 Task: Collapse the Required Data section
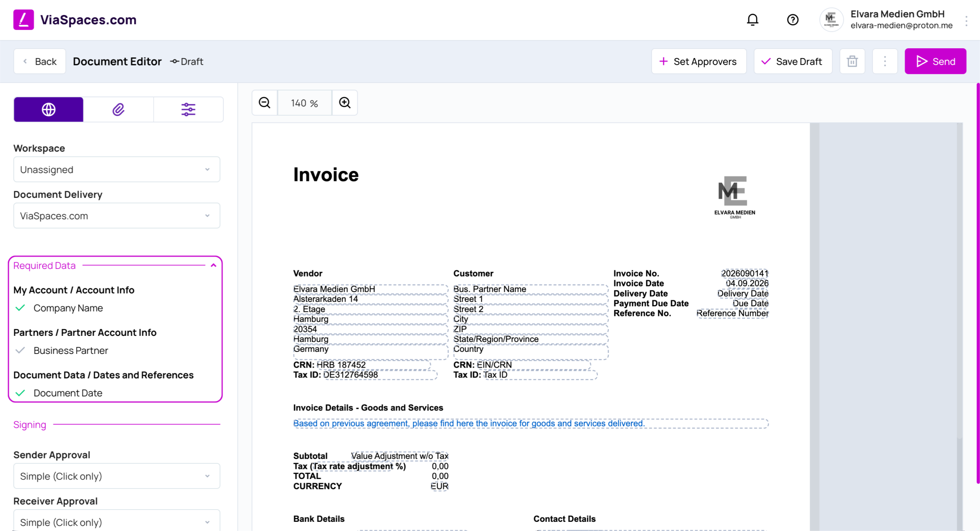click(214, 265)
